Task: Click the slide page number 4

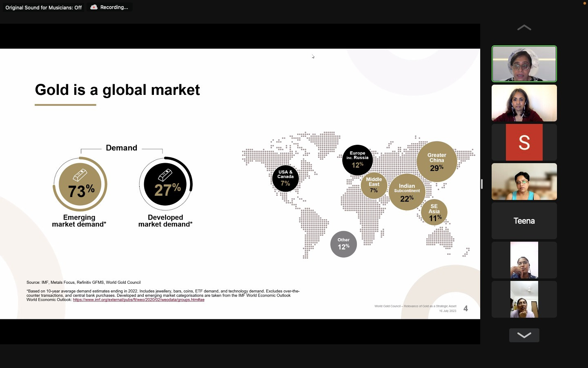Action: (465, 309)
